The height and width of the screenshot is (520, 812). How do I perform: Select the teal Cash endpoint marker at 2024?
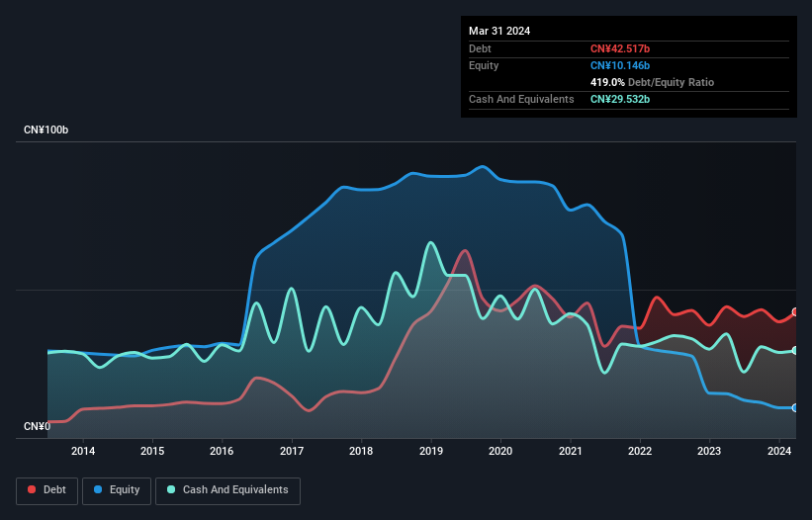click(x=795, y=350)
